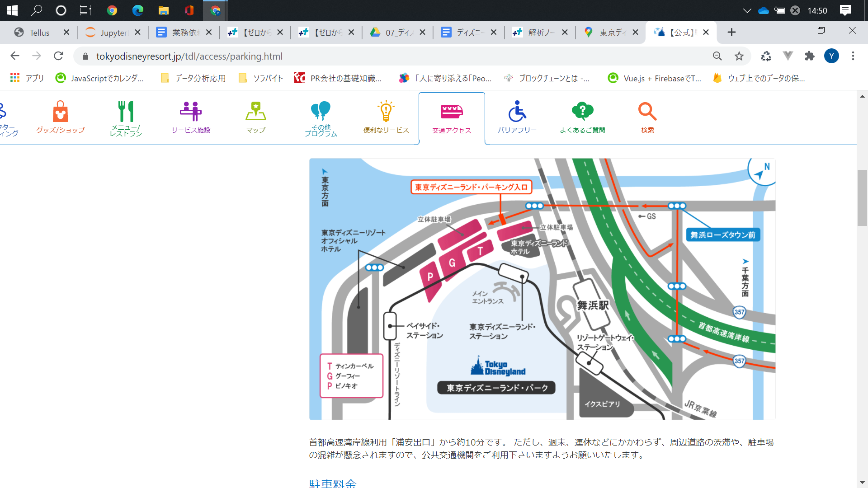
Task: Open the Barrier Free (バリアフリー) wheelchair icon
Action: [517, 117]
